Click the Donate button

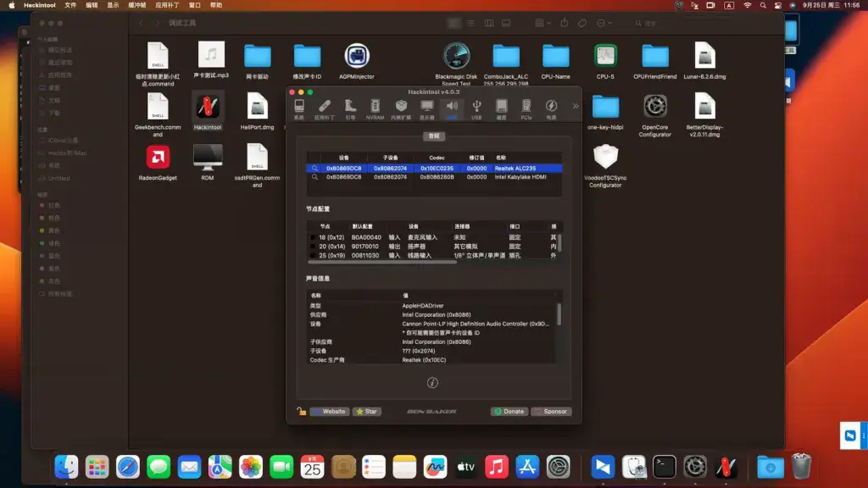pos(509,412)
